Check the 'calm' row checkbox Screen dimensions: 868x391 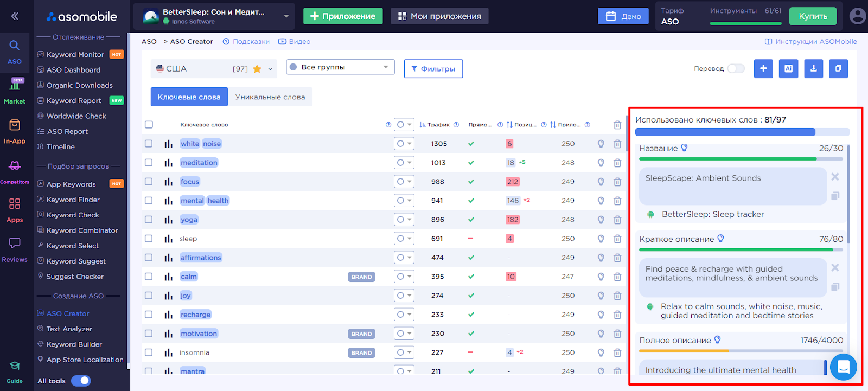click(149, 277)
